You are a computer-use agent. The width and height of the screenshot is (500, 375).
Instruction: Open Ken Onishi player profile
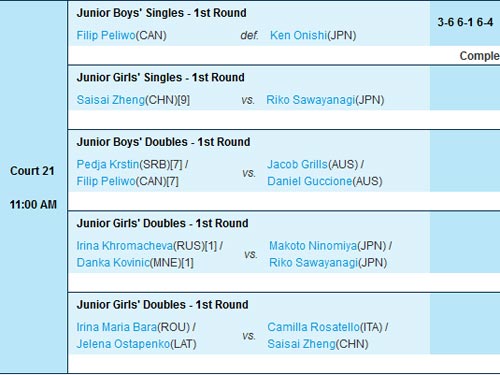click(298, 35)
